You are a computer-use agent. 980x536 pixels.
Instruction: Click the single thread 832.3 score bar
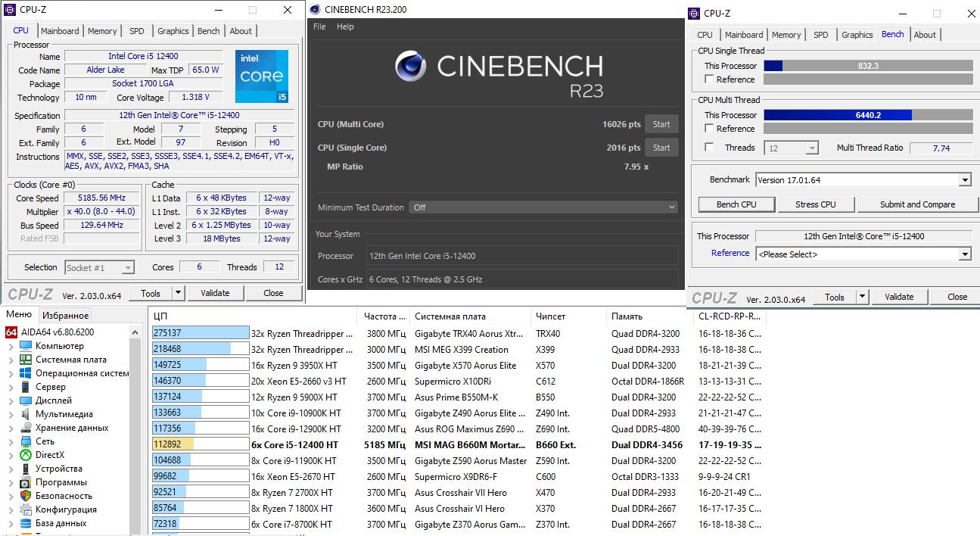(868, 66)
